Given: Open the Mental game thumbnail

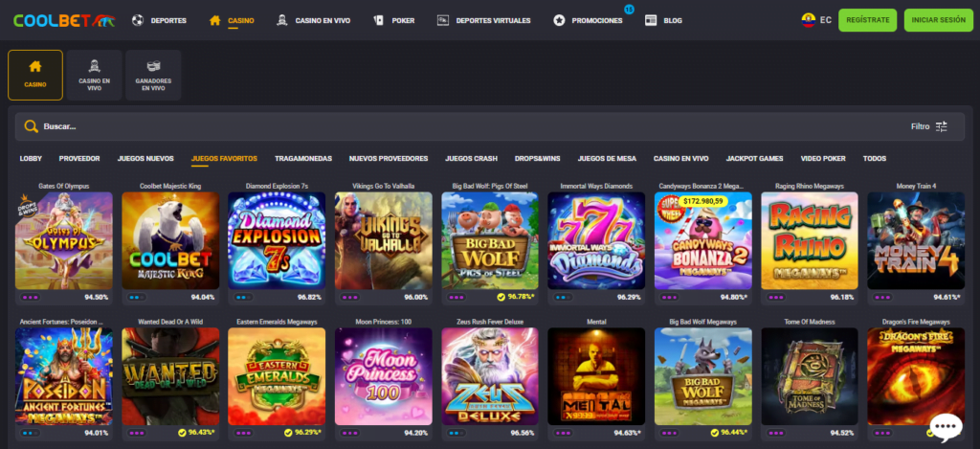Looking at the screenshot, I should coord(596,376).
